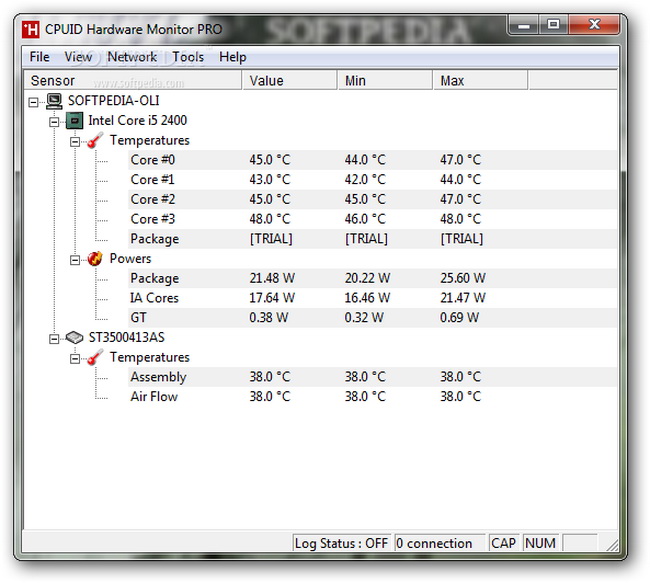
Task: Select the Intel Core i5 2400 label
Action: click(138, 121)
